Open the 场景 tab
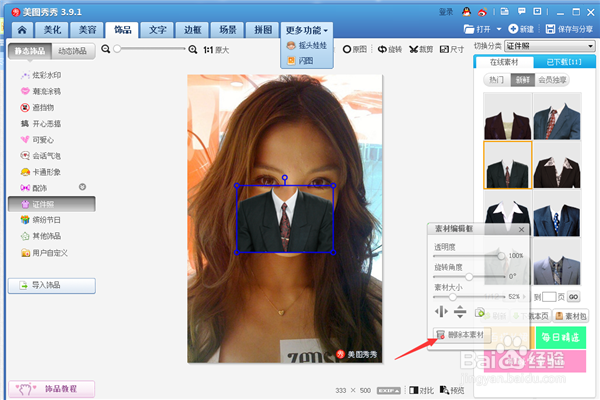The image size is (600, 400). point(228,30)
